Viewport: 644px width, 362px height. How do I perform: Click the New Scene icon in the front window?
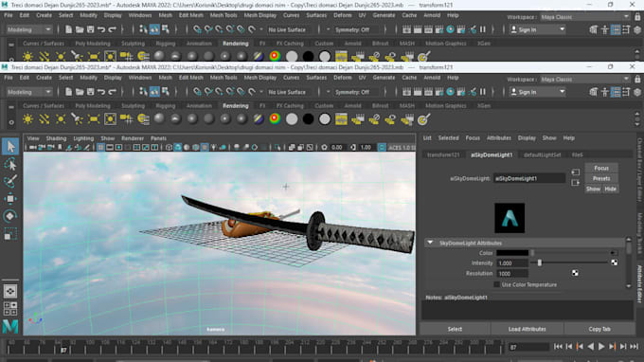pos(68,92)
